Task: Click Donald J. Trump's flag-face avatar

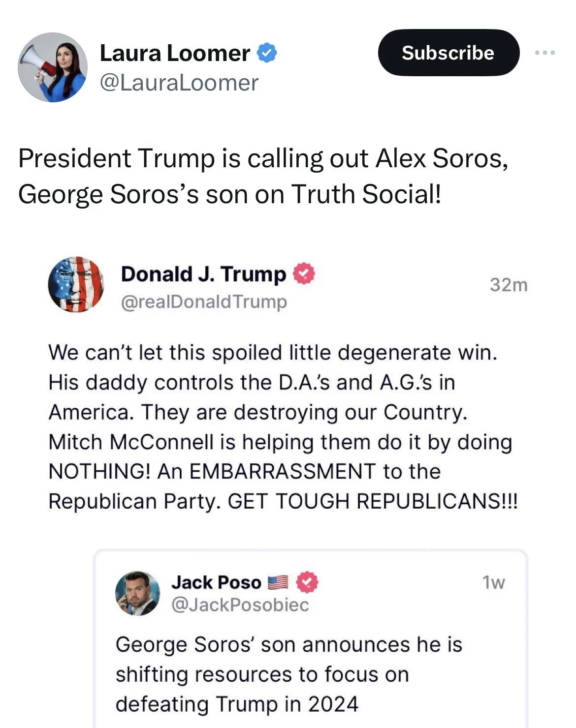Action: pos(76,284)
